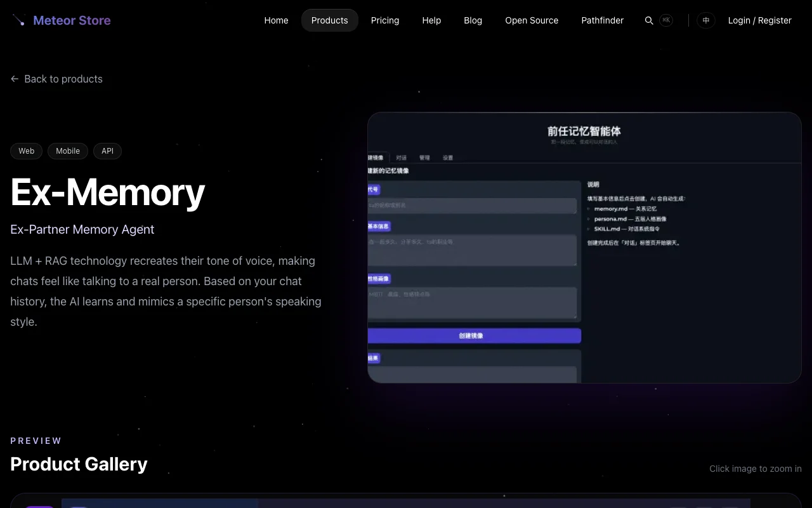
Task: Click the purple 创建镜像 button
Action: coord(475,335)
